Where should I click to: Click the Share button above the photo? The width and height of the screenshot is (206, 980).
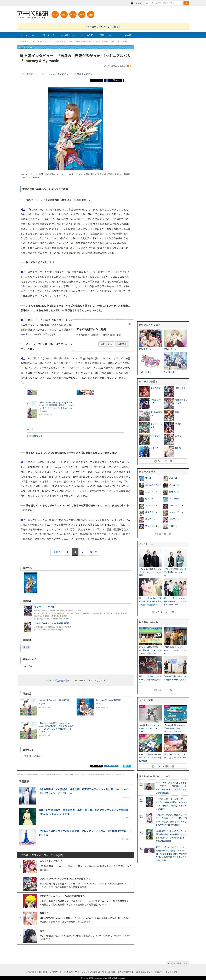(113, 80)
